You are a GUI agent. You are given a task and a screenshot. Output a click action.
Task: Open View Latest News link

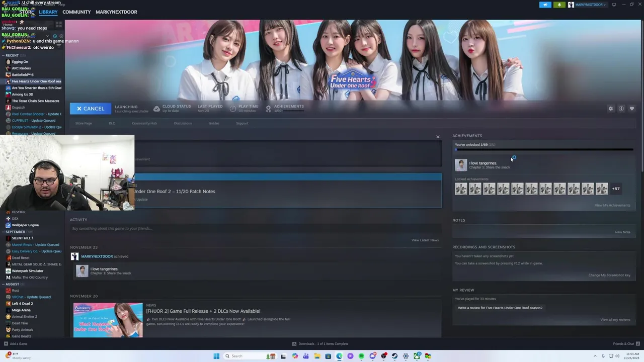click(425, 240)
